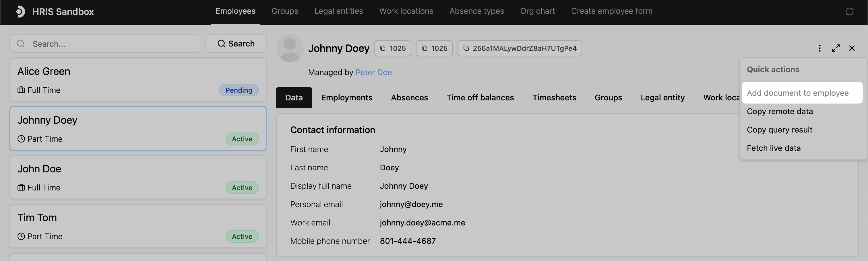
Task: Select the Alice Green employee card
Action: click(138, 80)
